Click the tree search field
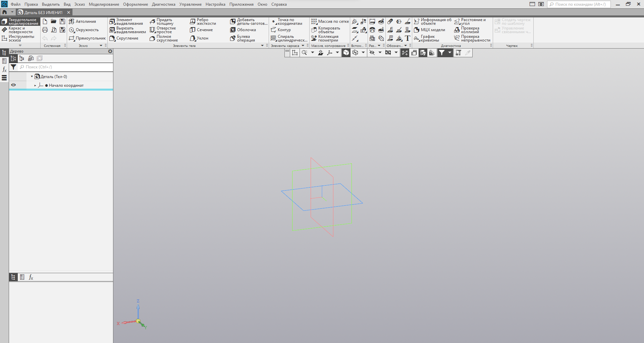Image resolution: width=644 pixels, height=343 pixels. point(65,67)
